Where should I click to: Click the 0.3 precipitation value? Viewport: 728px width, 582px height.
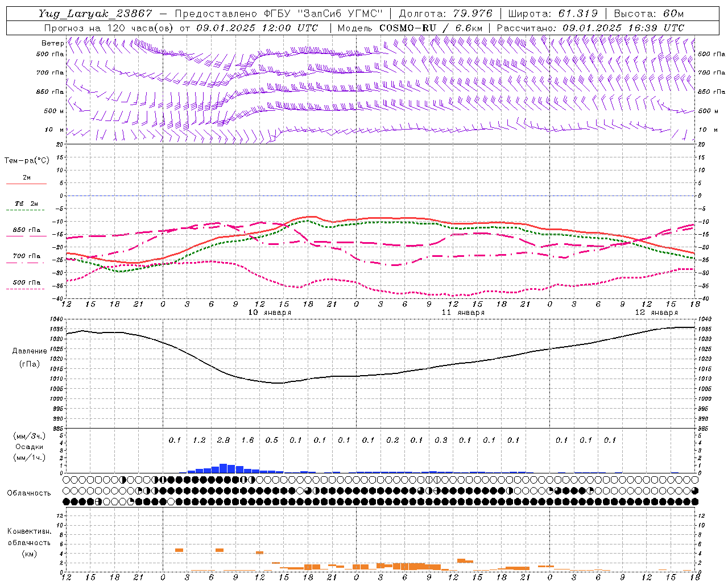tap(441, 440)
